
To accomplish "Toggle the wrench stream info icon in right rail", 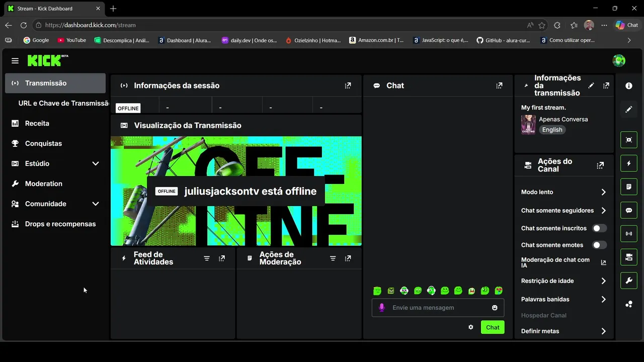I will point(629,281).
